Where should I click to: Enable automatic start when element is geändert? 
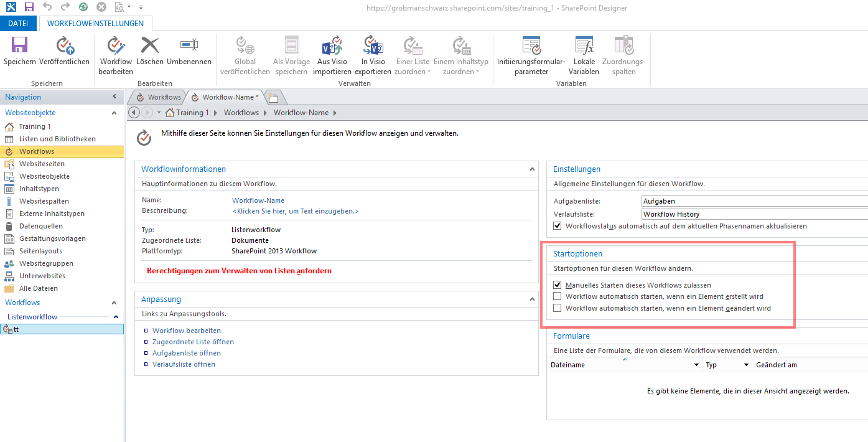tap(558, 308)
